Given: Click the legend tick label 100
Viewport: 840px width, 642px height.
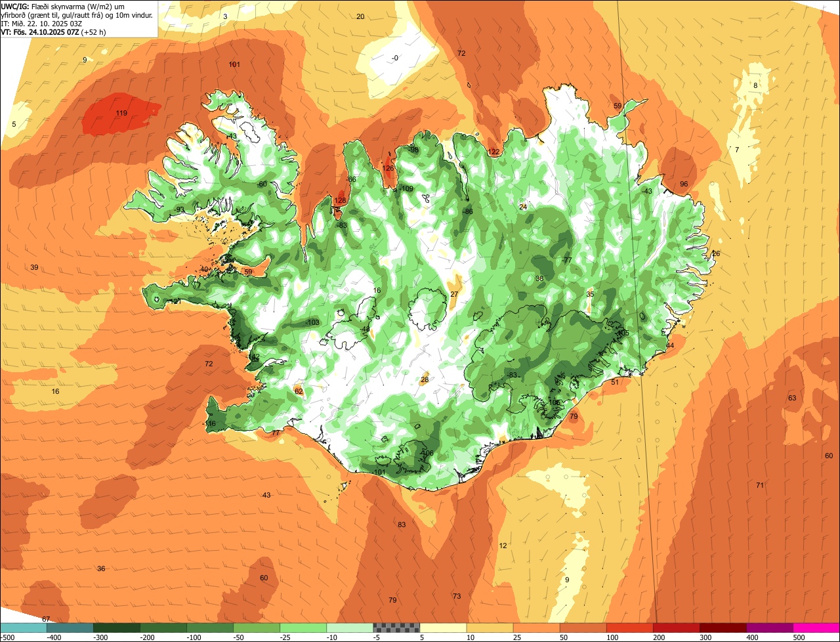Looking at the screenshot, I should point(613,637).
